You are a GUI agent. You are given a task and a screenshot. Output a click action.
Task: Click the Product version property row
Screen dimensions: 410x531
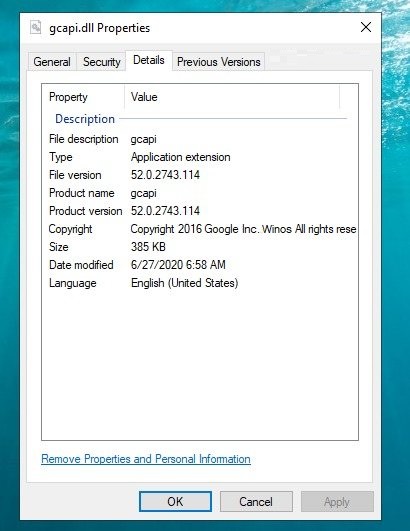200,211
